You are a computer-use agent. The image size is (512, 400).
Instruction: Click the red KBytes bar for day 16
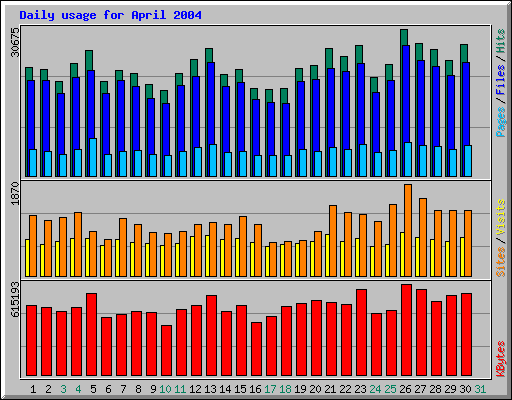pyautogui.click(x=256, y=349)
